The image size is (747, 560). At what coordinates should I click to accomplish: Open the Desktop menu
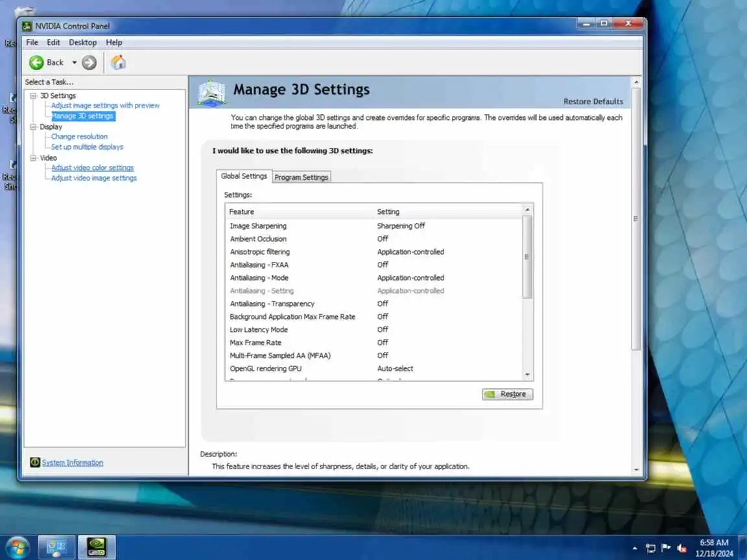click(83, 42)
